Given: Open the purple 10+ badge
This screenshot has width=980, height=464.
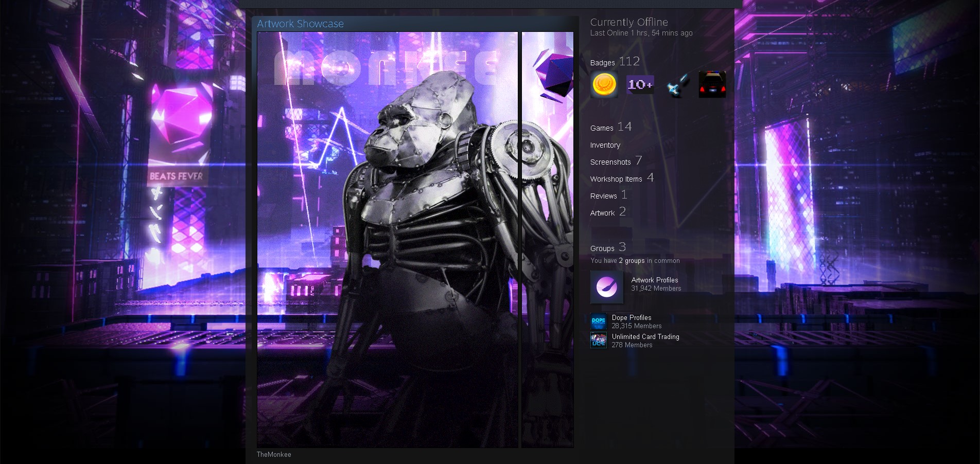Looking at the screenshot, I should point(640,84).
